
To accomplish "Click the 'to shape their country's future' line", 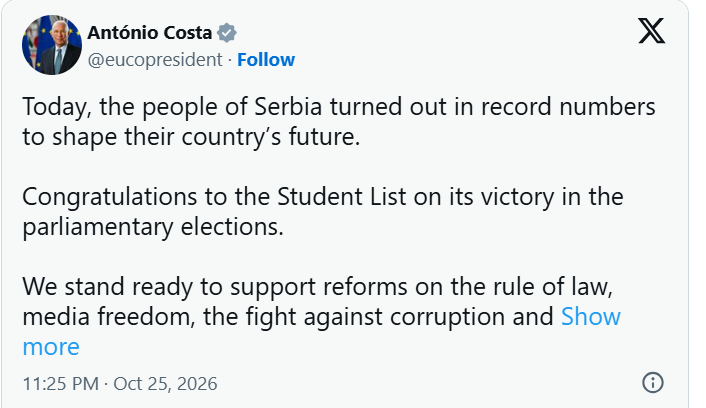I will coord(191,136).
